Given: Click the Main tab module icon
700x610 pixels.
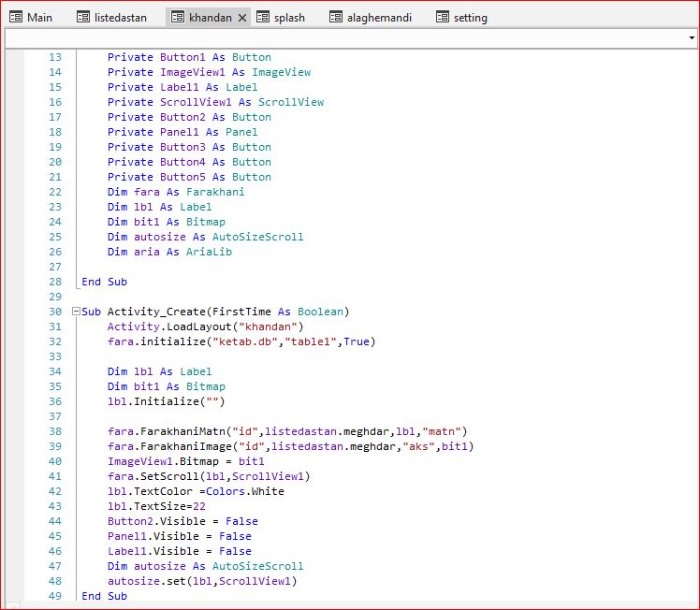Looking at the screenshot, I should (x=16, y=17).
